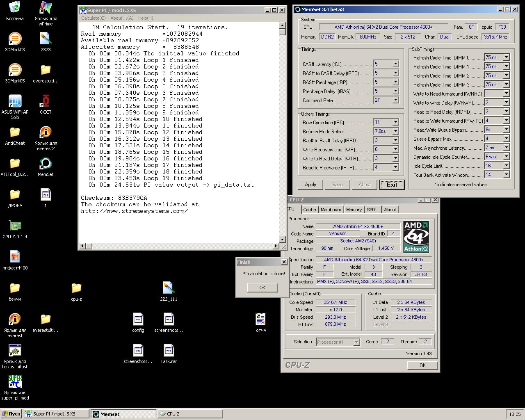Expand the Four Bank Activate Window dropdown
Screen dimensions: 525x420
tap(506, 175)
